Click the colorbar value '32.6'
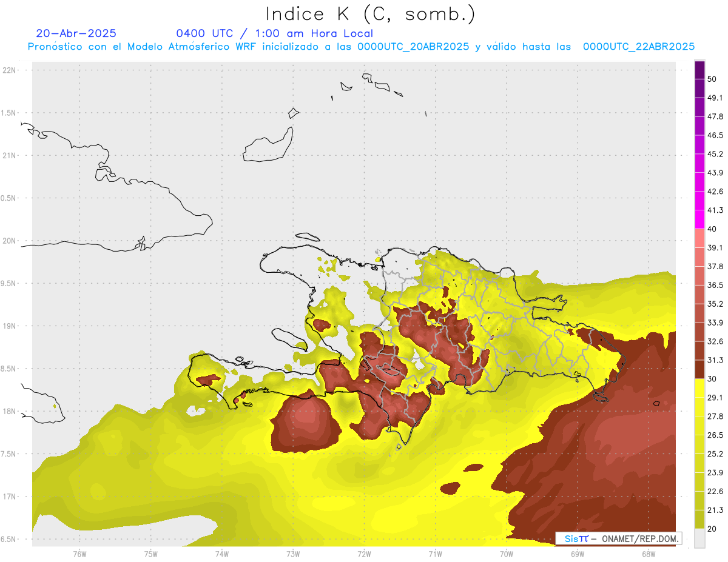The width and height of the screenshot is (728, 562). (715, 341)
